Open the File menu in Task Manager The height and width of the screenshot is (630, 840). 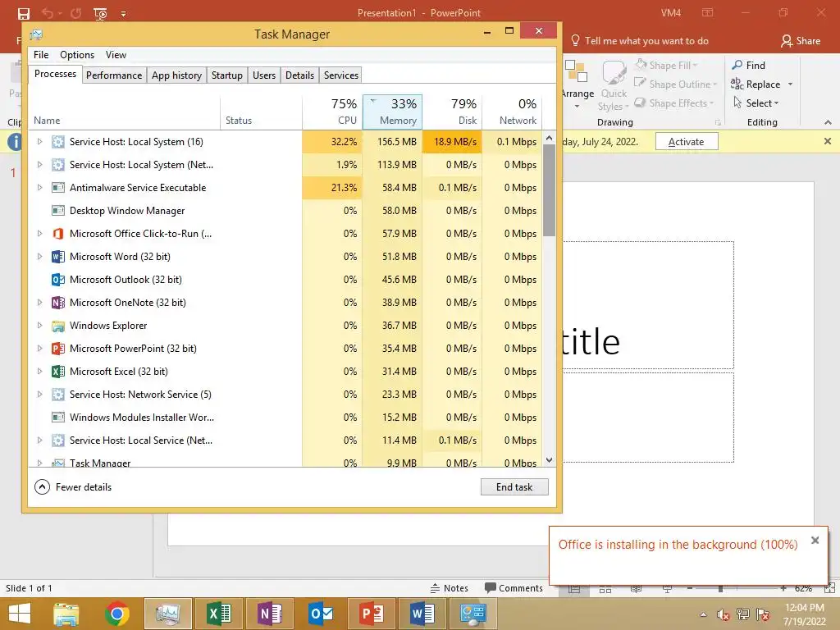pos(41,55)
